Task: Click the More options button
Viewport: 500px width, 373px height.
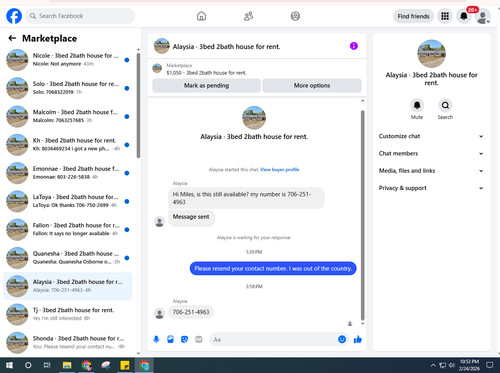Action: point(312,86)
